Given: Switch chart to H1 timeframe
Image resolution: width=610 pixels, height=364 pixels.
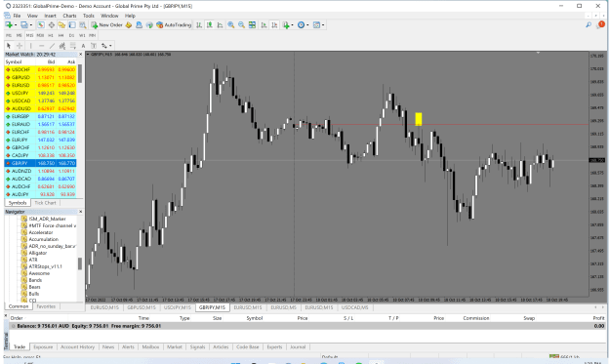Looking at the screenshot, I should click(x=51, y=35).
